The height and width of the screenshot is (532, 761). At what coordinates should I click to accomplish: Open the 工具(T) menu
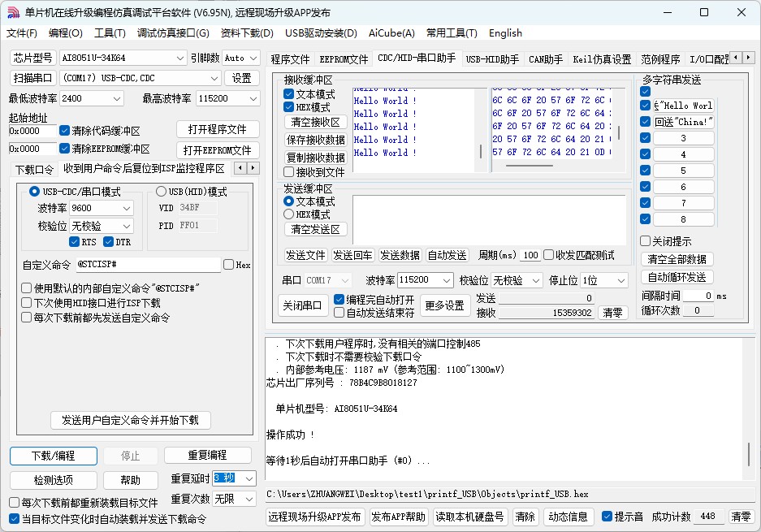tap(110, 33)
